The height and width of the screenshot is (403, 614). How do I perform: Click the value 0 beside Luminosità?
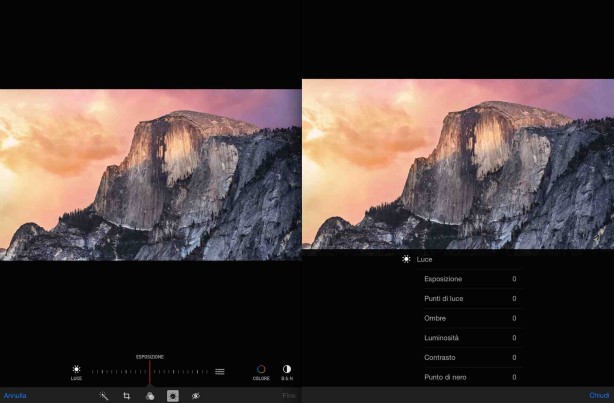(514, 338)
